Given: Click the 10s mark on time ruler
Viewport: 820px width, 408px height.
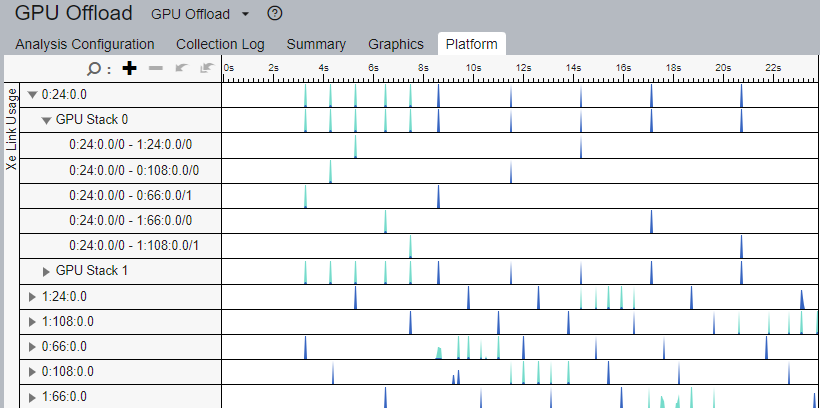Looking at the screenshot, I should (474, 68).
